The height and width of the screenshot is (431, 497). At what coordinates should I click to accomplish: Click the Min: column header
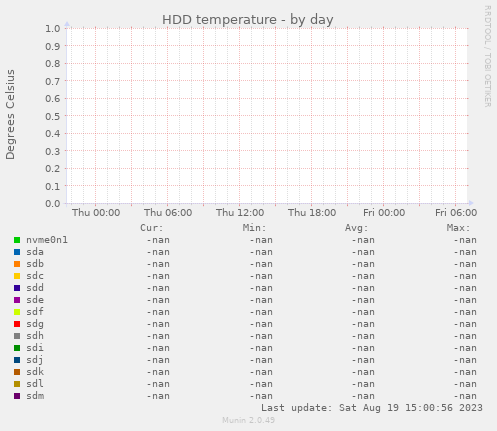254,228
